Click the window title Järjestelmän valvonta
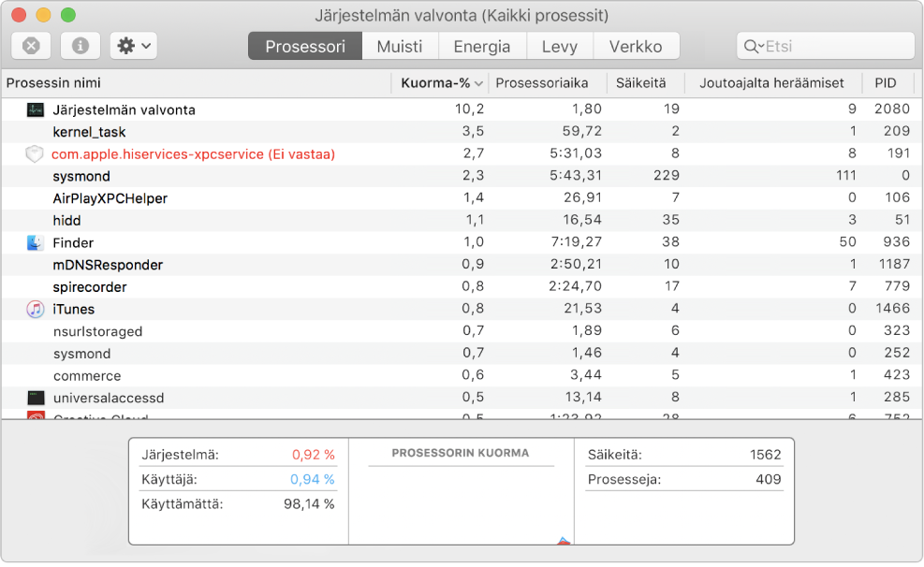Viewport: 924px width, 567px height. point(462,15)
